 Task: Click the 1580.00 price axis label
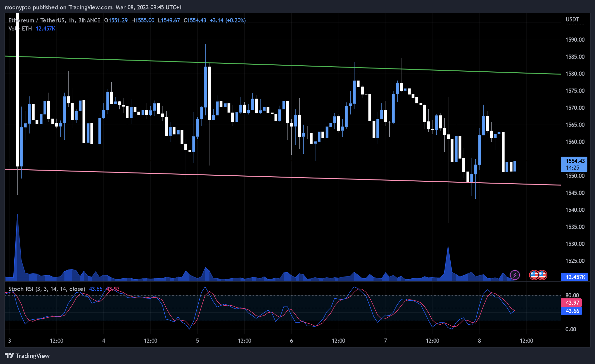click(x=575, y=74)
